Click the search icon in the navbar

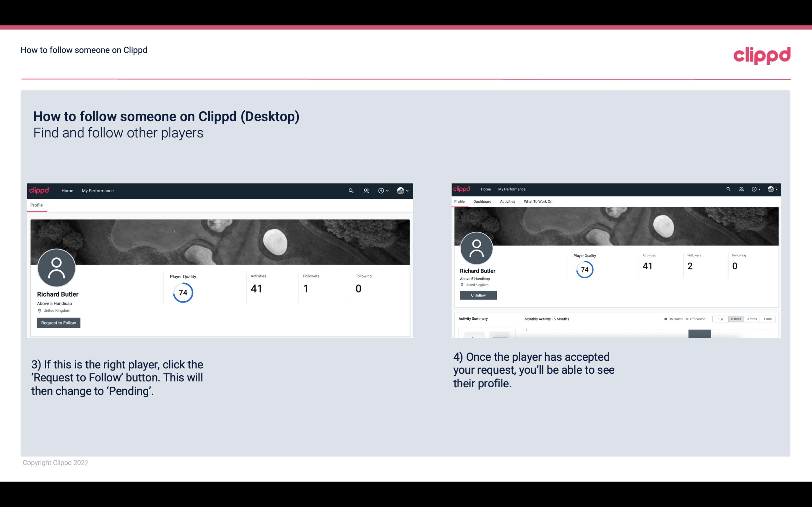coord(350,191)
